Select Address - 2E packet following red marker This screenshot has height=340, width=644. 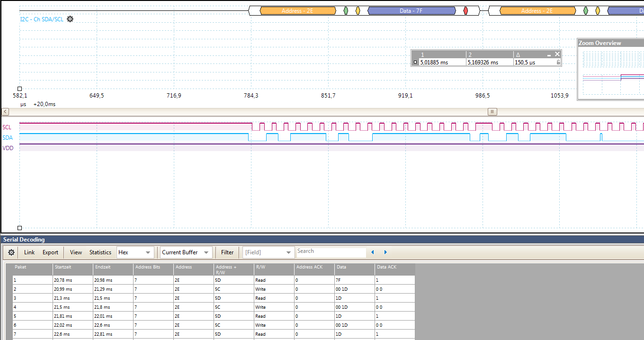point(537,10)
